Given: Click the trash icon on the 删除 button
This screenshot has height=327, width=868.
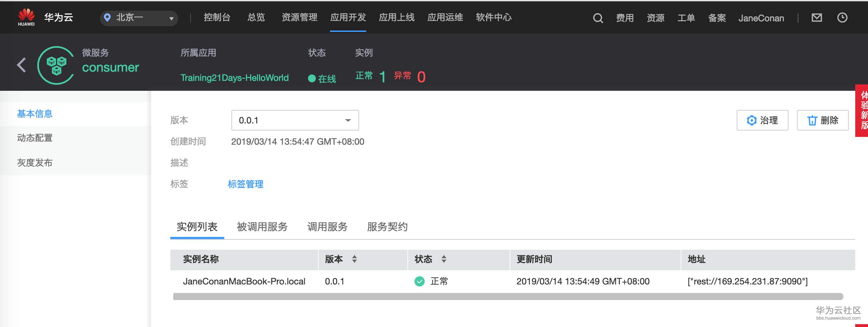Looking at the screenshot, I should (x=812, y=120).
